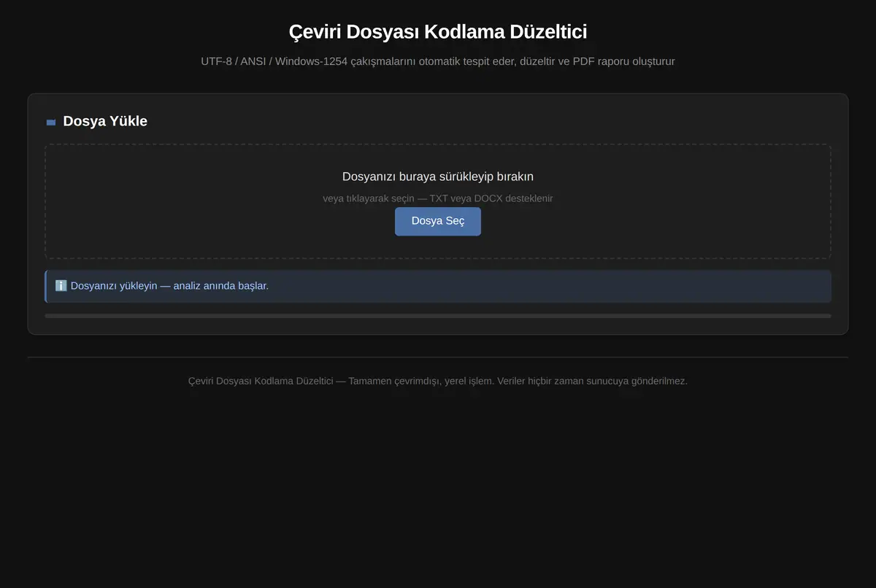Click the hint 'veya tıklayarak seçin — TXT veya DOCX desteklenir'
Image resolution: width=876 pixels, height=588 pixels.
point(438,198)
